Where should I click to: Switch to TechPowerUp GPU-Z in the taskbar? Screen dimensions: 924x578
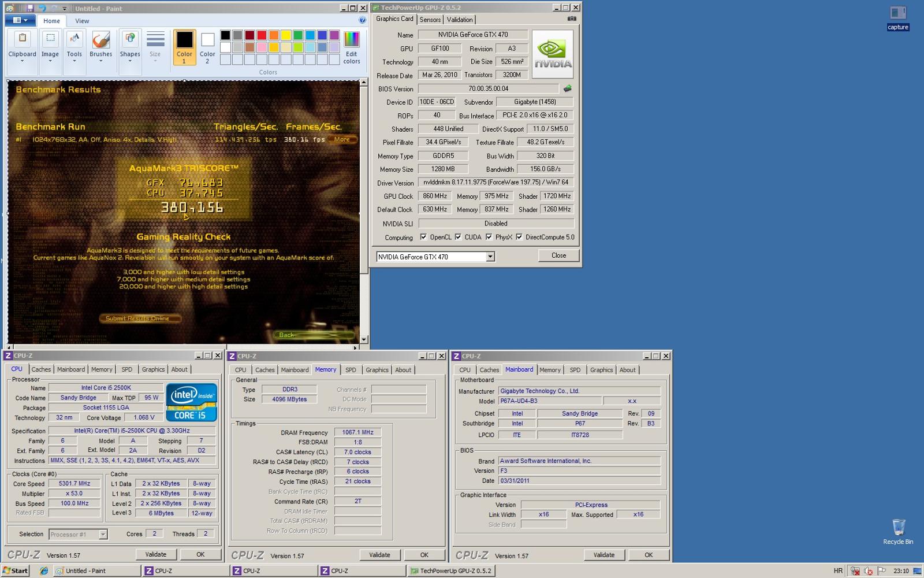(450, 570)
